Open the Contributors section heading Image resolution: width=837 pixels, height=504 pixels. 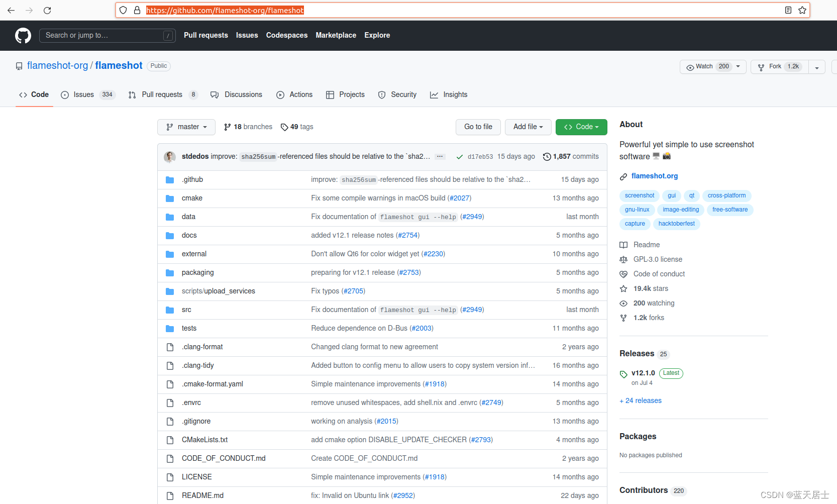point(644,490)
